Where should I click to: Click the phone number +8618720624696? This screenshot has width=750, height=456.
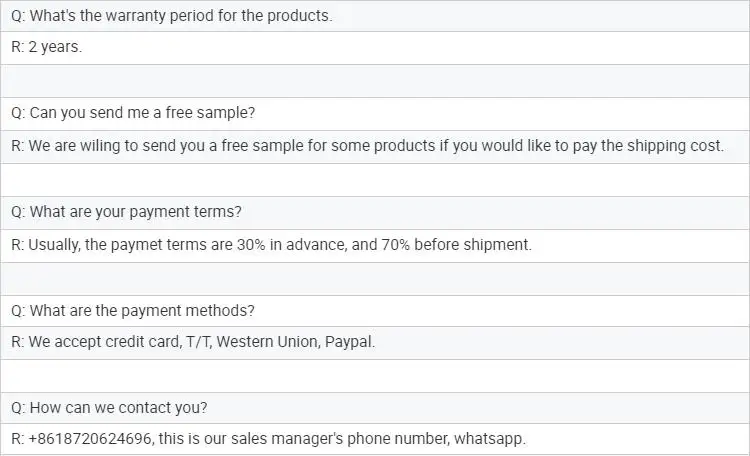pos(90,439)
